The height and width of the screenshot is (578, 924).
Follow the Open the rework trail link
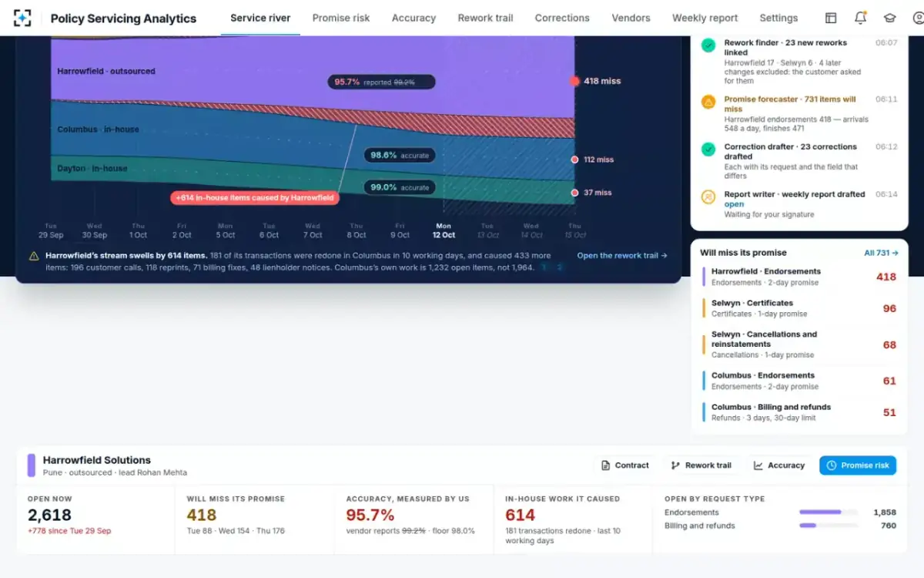pyautogui.click(x=622, y=256)
